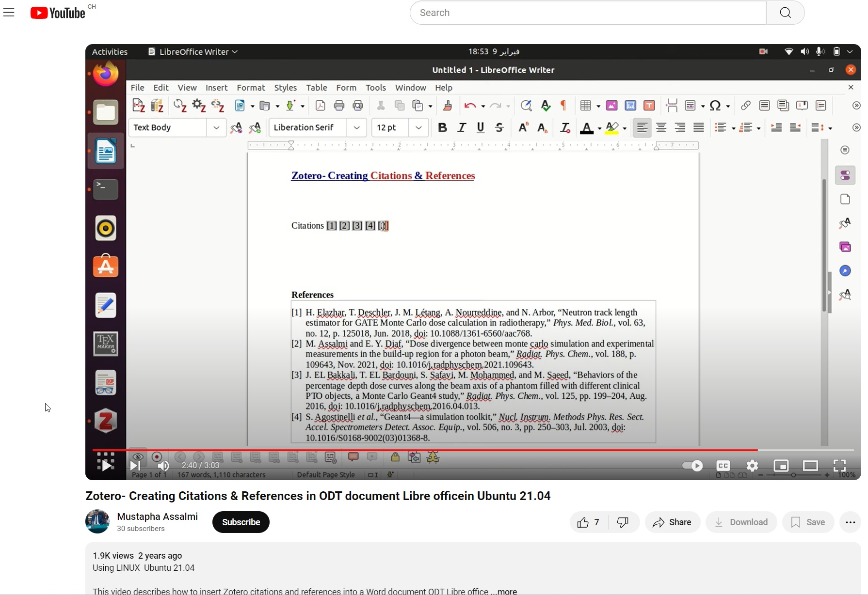This screenshot has height=595, width=868.
Task: Open the YouTube guide hamburger menu
Action: [9, 13]
